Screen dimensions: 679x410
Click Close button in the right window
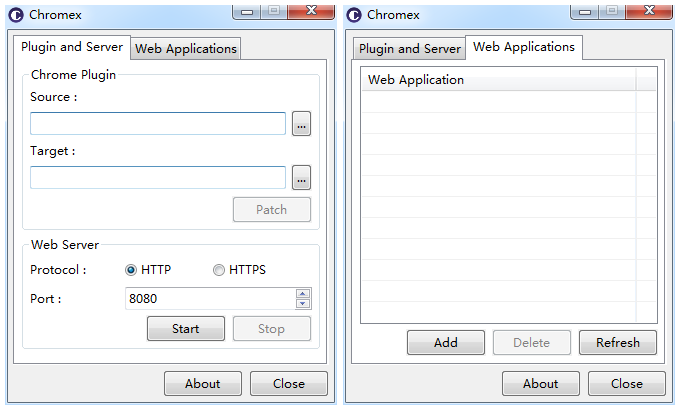(627, 384)
